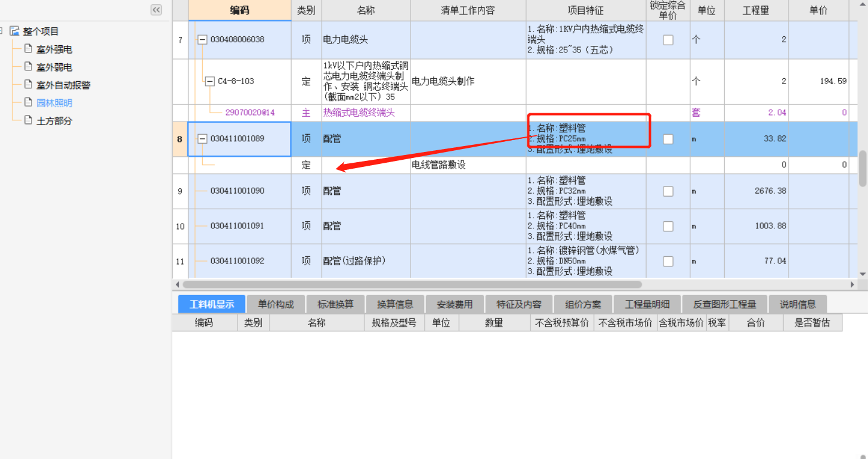The width and height of the screenshot is (868, 459).
Task: Toggle lock price checkbox for row 030411001091
Action: tap(668, 227)
